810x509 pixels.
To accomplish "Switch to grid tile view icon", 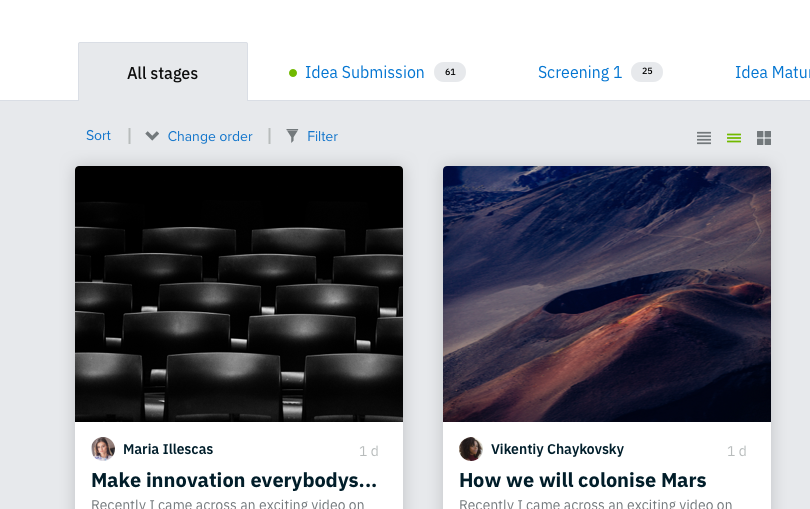I will click(x=764, y=138).
